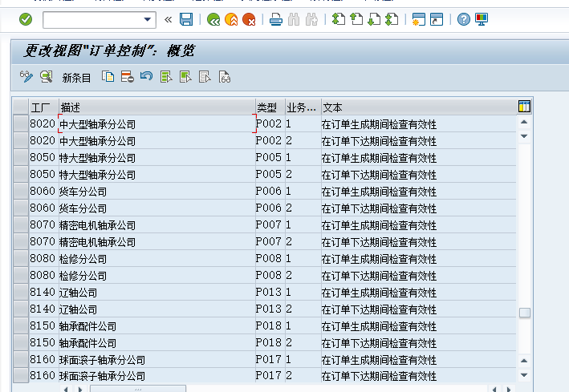Click the 描述 column header
569x392 pixels.
point(157,107)
